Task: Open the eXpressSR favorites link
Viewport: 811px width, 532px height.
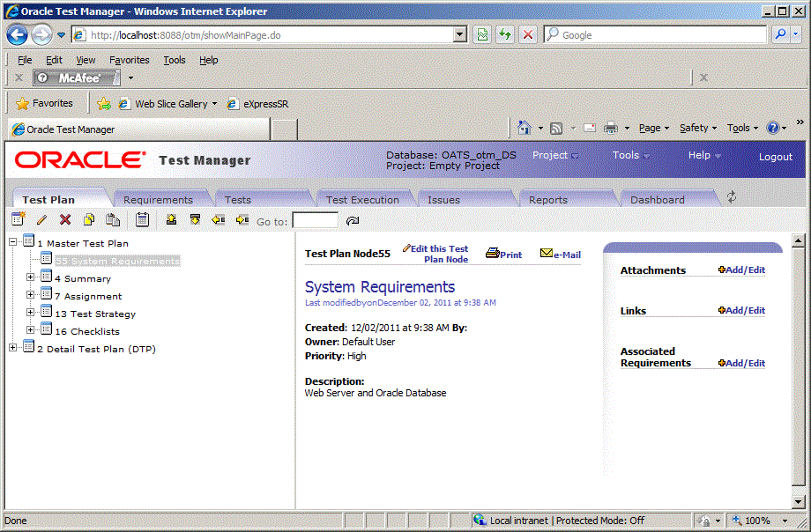Action: pyautogui.click(x=257, y=104)
